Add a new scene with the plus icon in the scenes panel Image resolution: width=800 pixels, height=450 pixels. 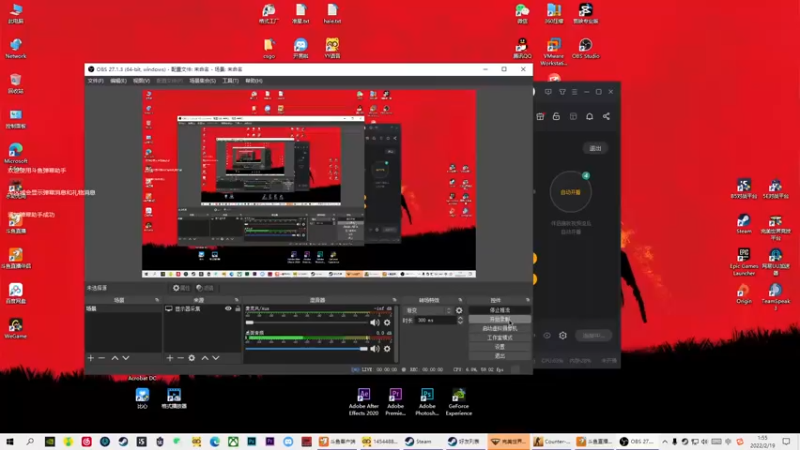point(90,358)
